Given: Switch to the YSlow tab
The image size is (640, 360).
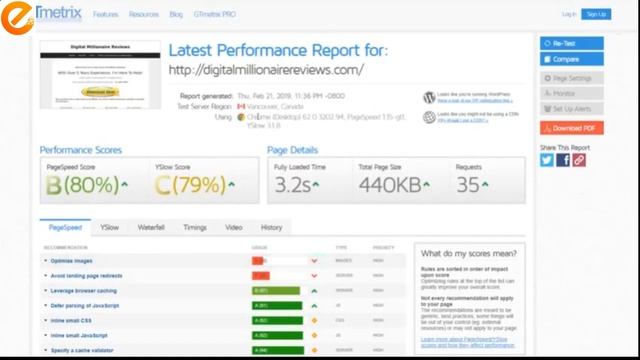Looking at the screenshot, I should 109,227.
